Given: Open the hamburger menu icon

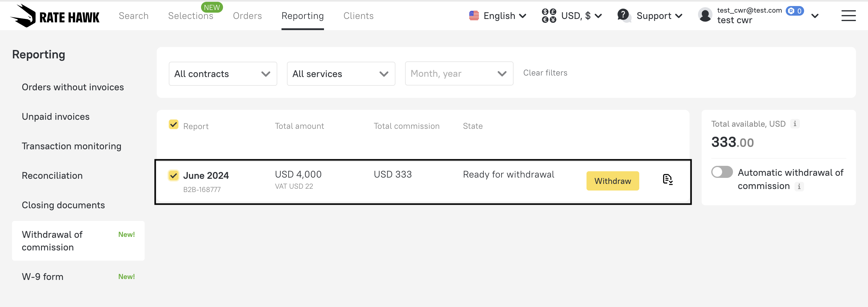Looking at the screenshot, I should coord(848,16).
